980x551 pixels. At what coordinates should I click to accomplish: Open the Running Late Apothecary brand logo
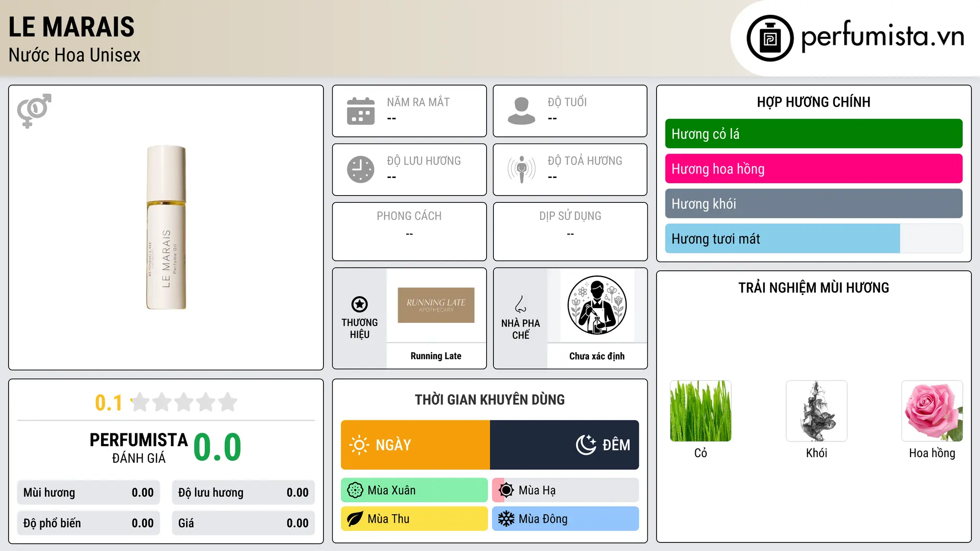(436, 305)
